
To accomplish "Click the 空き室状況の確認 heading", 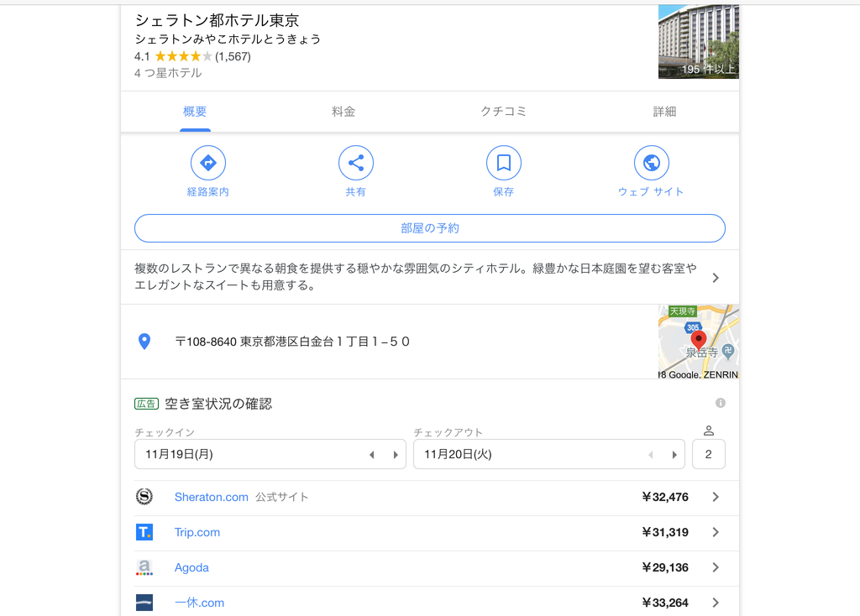I will pos(218,404).
